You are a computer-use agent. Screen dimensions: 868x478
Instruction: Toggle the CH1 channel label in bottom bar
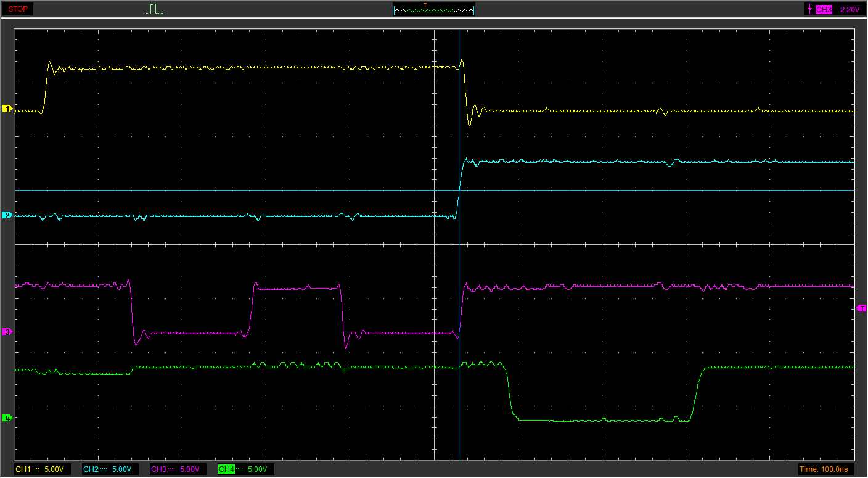coord(23,469)
